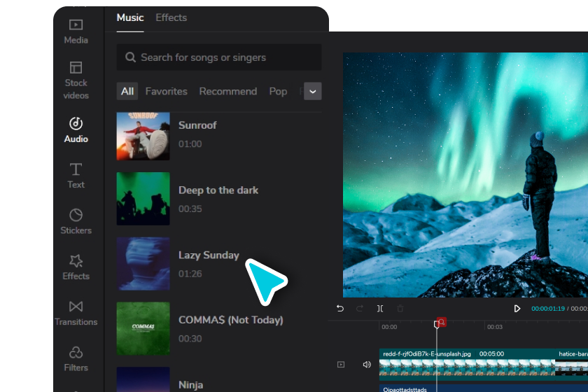
Task: Click the redo arrow icon
Action: point(360,308)
